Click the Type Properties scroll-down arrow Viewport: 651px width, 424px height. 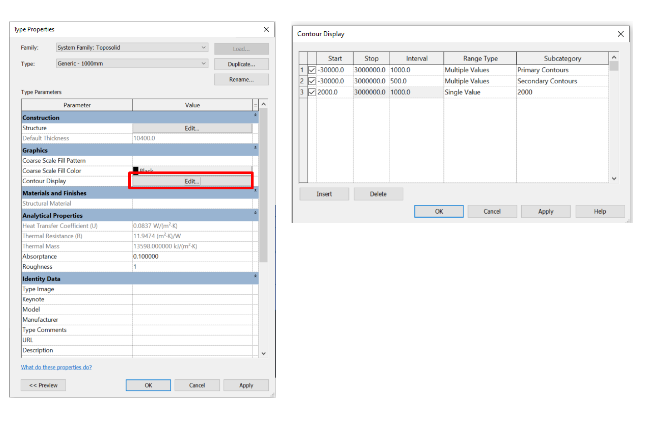coord(263,353)
